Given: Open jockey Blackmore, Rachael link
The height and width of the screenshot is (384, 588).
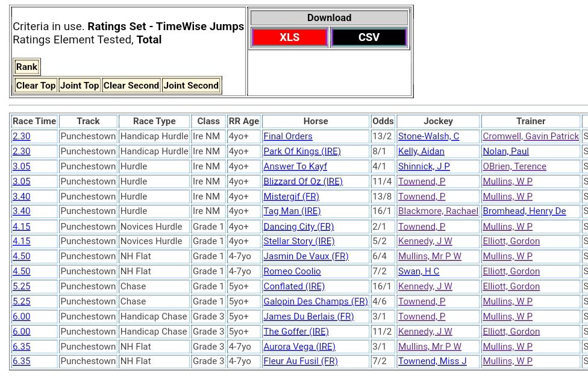Looking at the screenshot, I should [438, 211].
